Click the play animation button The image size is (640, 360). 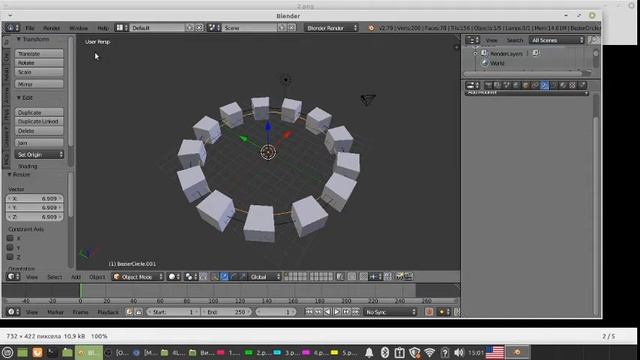coord(337,312)
